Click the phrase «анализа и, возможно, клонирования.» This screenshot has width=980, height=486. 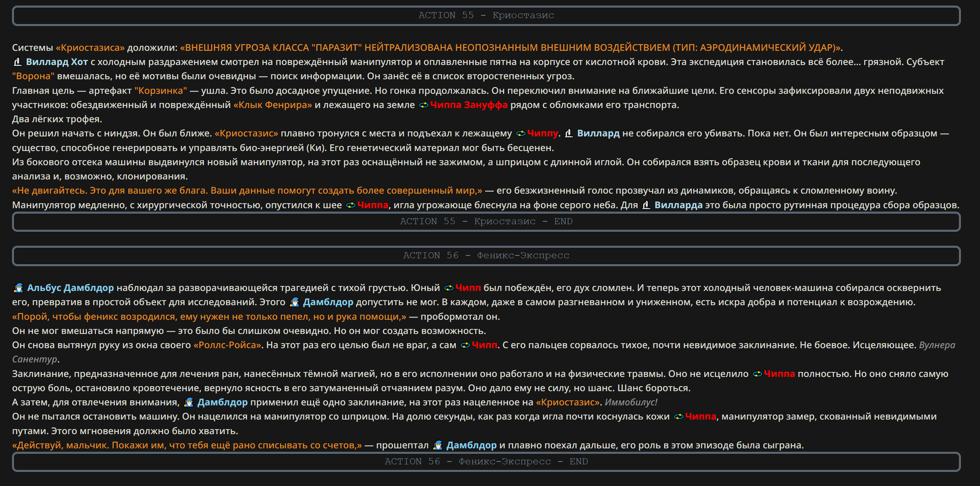pos(100,177)
